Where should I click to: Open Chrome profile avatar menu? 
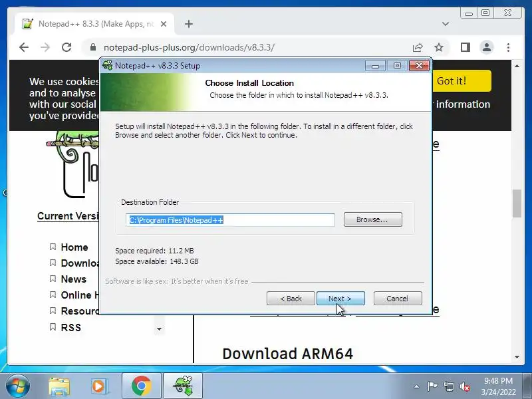click(487, 47)
